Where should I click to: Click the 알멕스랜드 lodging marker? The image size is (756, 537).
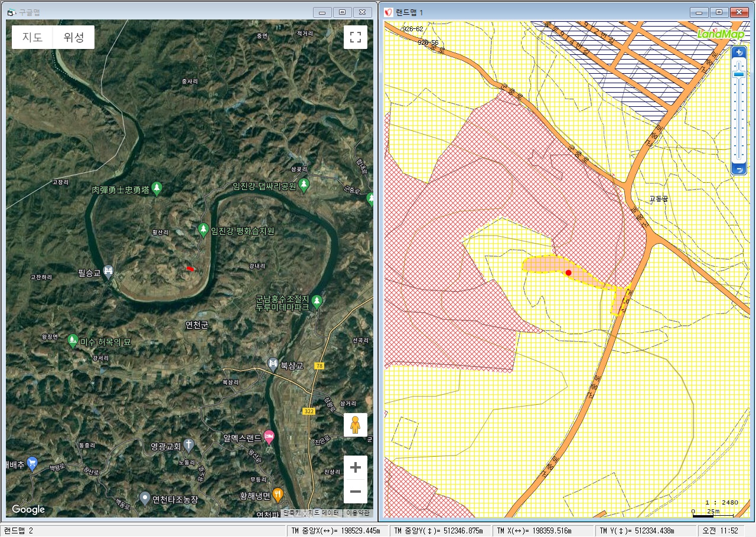pos(269,437)
